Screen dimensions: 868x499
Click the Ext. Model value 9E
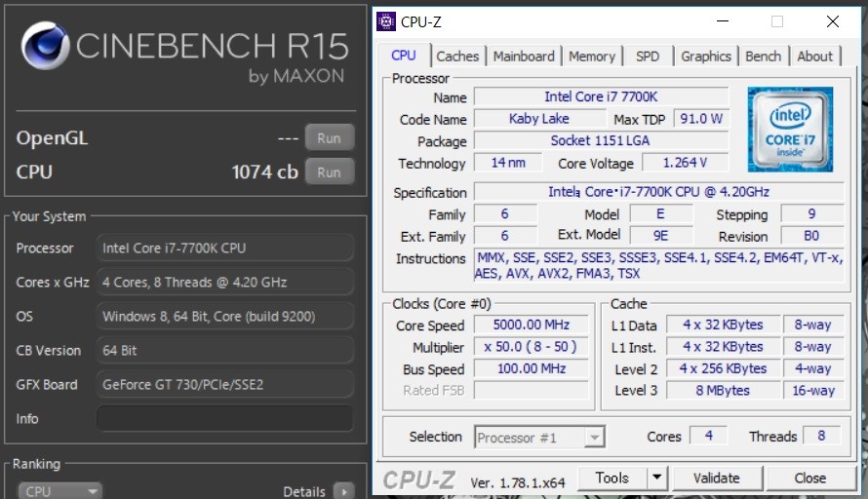pos(661,236)
